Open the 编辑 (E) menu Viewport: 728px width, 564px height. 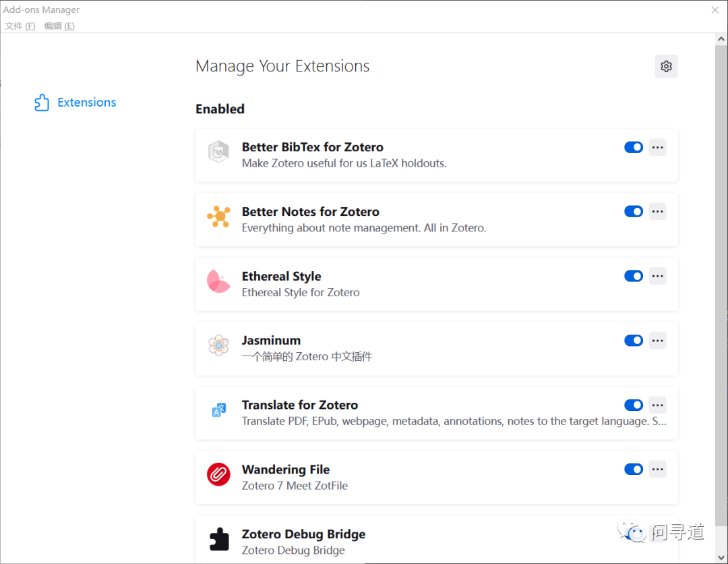click(59, 26)
